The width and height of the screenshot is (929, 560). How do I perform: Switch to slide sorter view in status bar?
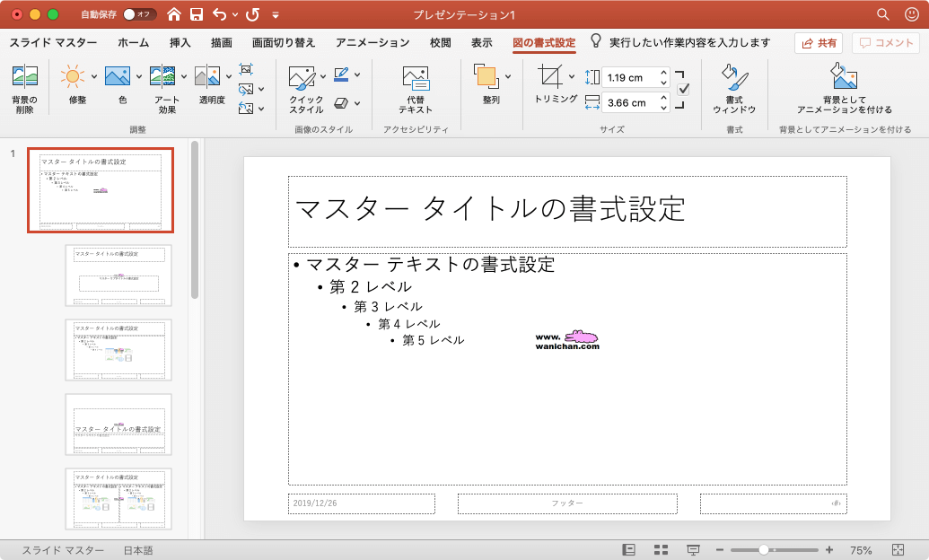coord(662,550)
